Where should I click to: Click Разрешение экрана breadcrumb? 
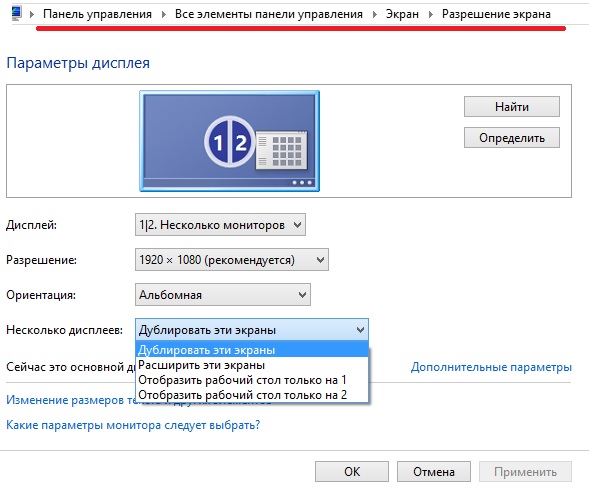coord(496,14)
